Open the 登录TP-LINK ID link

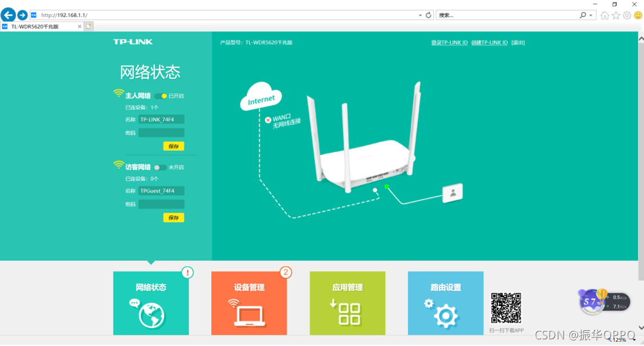pos(449,42)
